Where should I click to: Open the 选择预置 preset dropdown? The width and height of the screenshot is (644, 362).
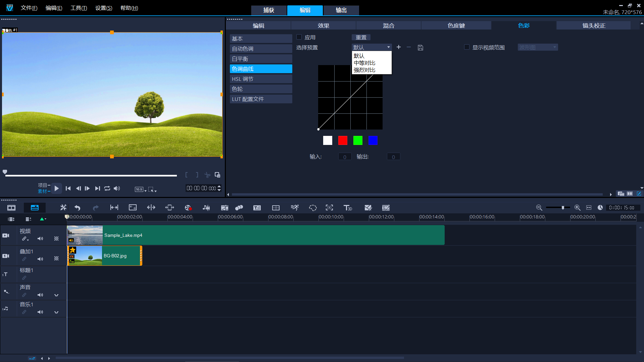[371, 47]
